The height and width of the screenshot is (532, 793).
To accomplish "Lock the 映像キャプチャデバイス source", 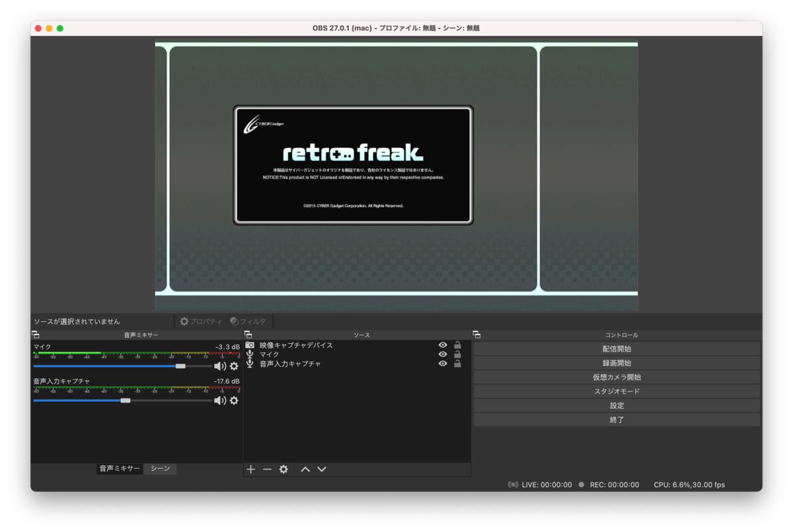I will click(x=457, y=345).
